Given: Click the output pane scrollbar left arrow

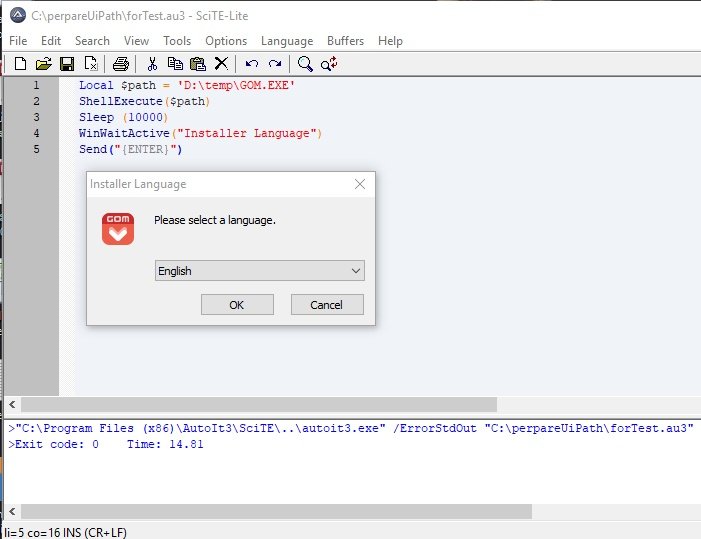Looking at the screenshot, I should click(12, 511).
